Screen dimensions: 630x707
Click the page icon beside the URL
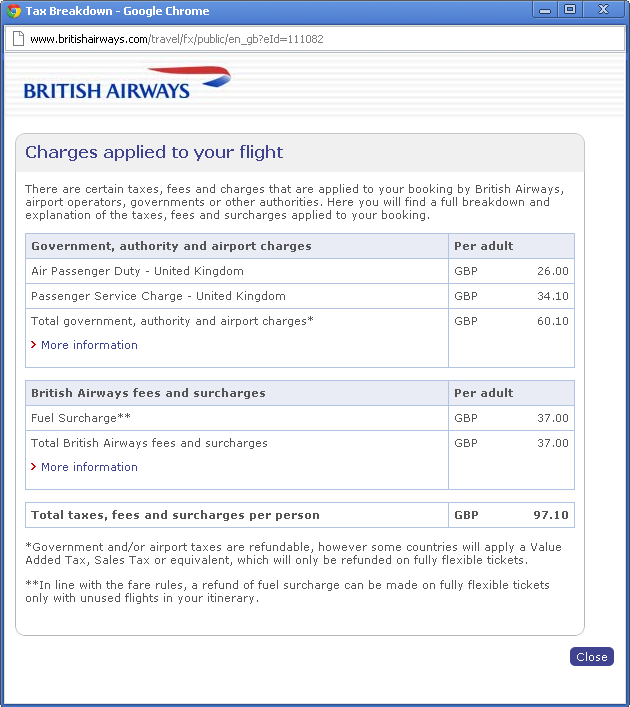coord(17,39)
